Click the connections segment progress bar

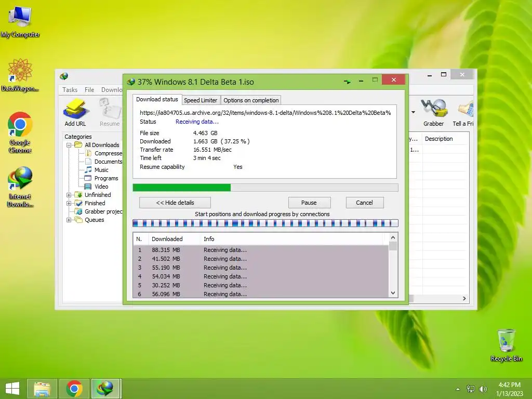click(x=265, y=223)
